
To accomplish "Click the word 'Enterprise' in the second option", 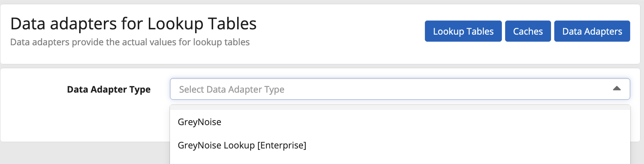I will [x=281, y=145].
